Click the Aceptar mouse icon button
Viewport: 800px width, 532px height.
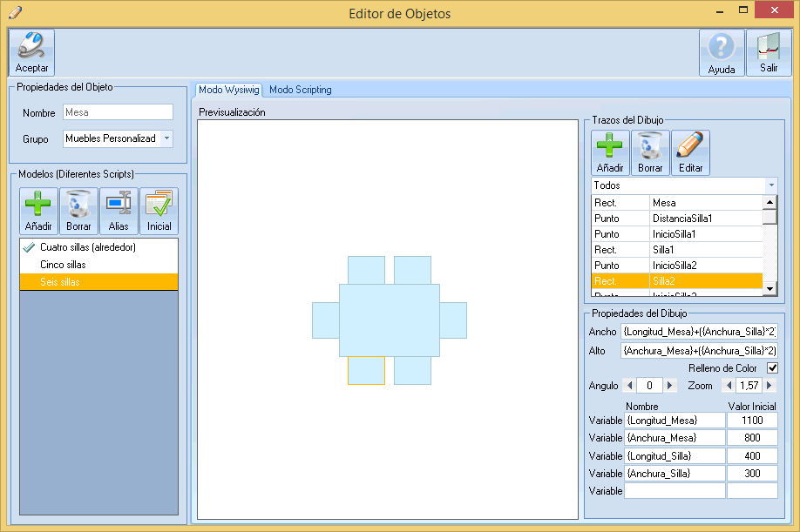pos(32,52)
